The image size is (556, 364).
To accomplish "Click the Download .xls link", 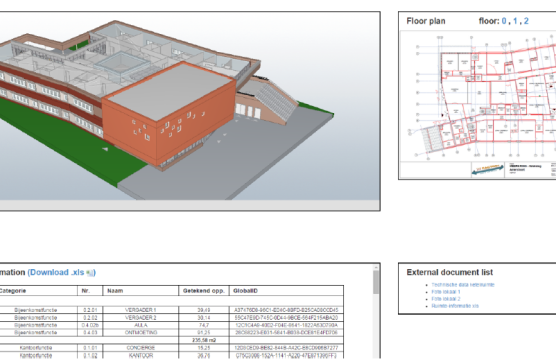I will click(57, 272).
